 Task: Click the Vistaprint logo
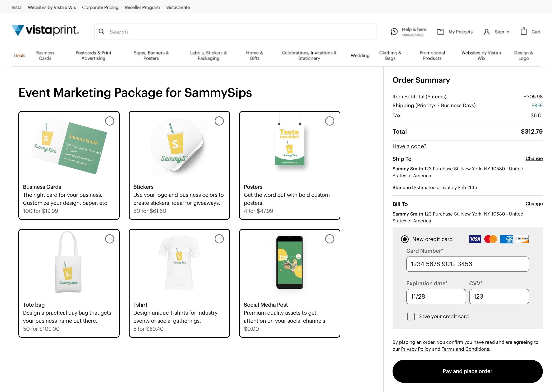[45, 30]
